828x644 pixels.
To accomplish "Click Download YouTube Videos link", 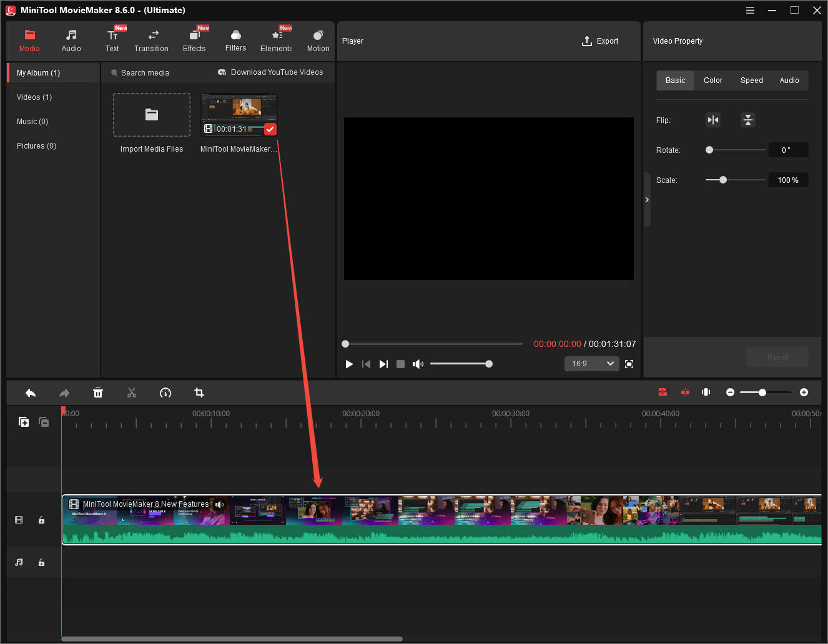I will [x=270, y=72].
